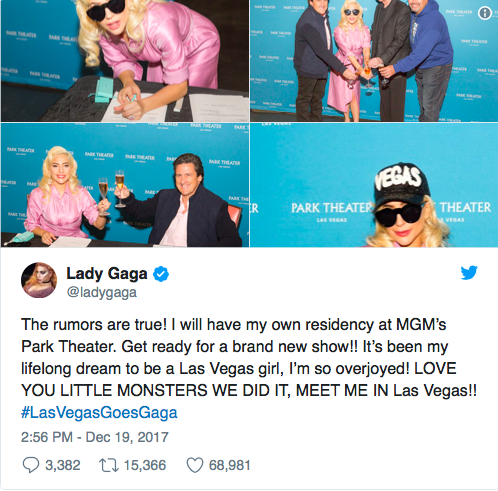498x491 pixels.
Task: Click the Lady Gaga display name
Action: pyautogui.click(x=107, y=274)
